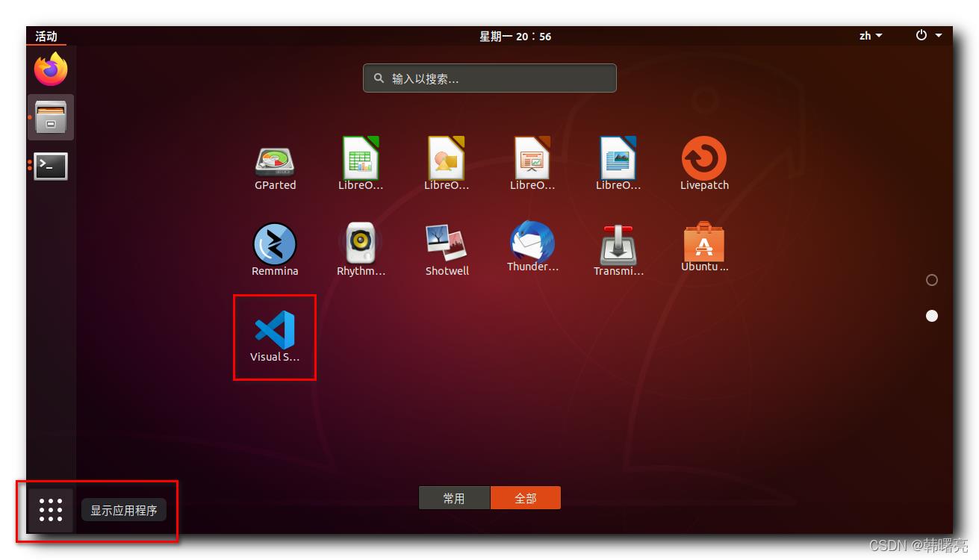Viewport: 979px width, 560px height.
Task: Launch LibreOffice Impress with orange presentation icon
Action: (532, 164)
